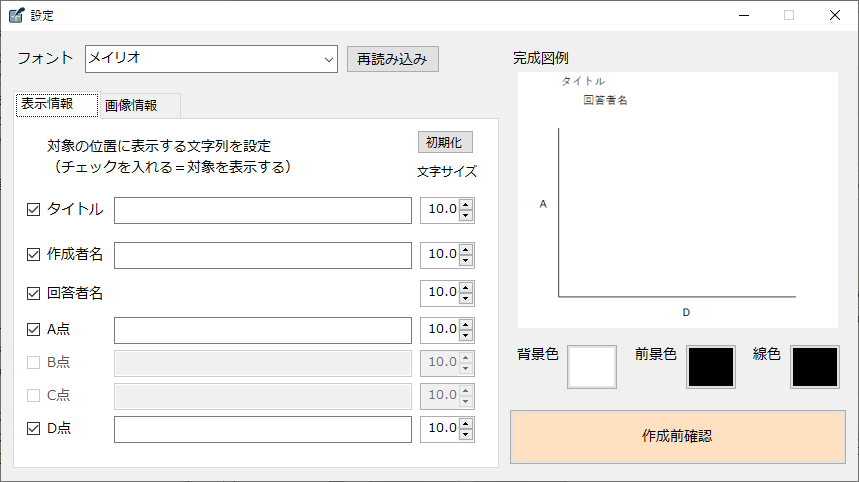Increase the 回答者名 font size spinner
859x482 pixels.
click(x=466, y=287)
